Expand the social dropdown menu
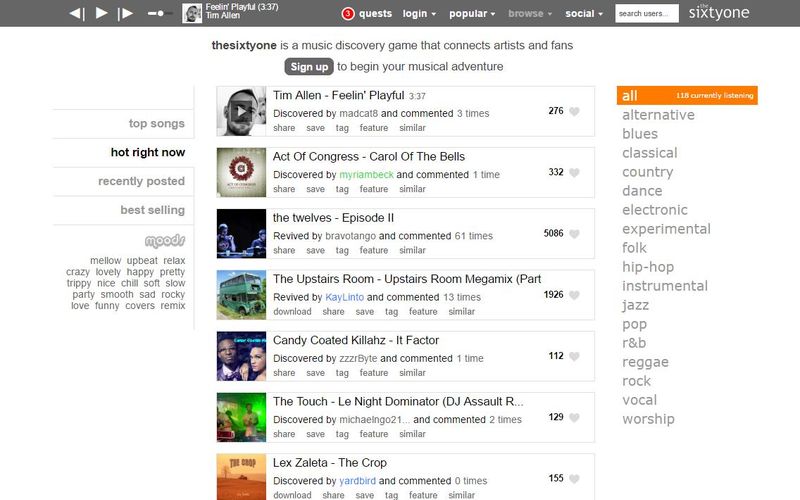800x500 pixels. pos(584,14)
